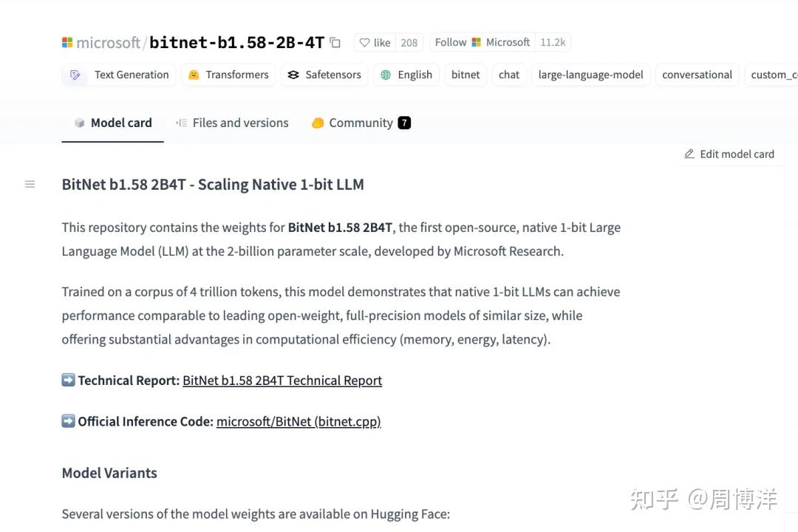Open the Community tab
The width and height of the screenshot is (798, 532).
(x=361, y=122)
